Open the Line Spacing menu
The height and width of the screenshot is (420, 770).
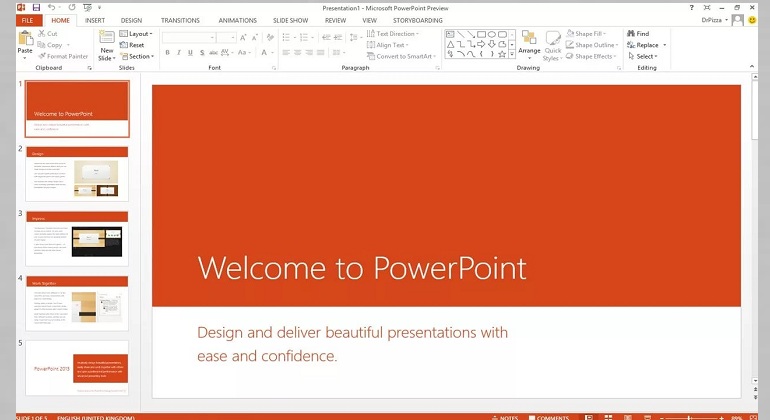(354, 37)
